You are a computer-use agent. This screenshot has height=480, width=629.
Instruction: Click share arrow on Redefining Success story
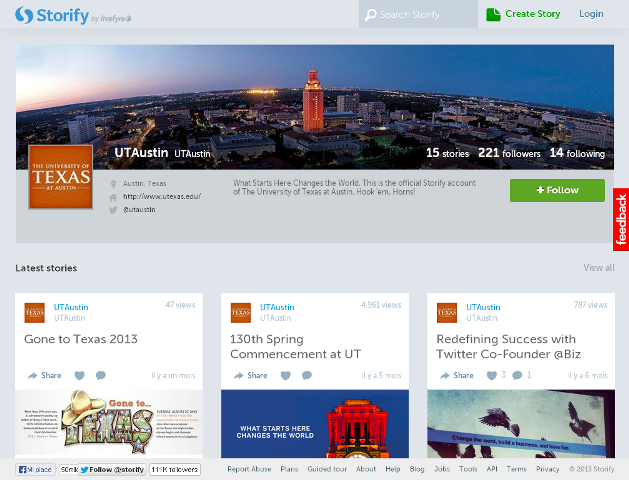tap(445, 375)
